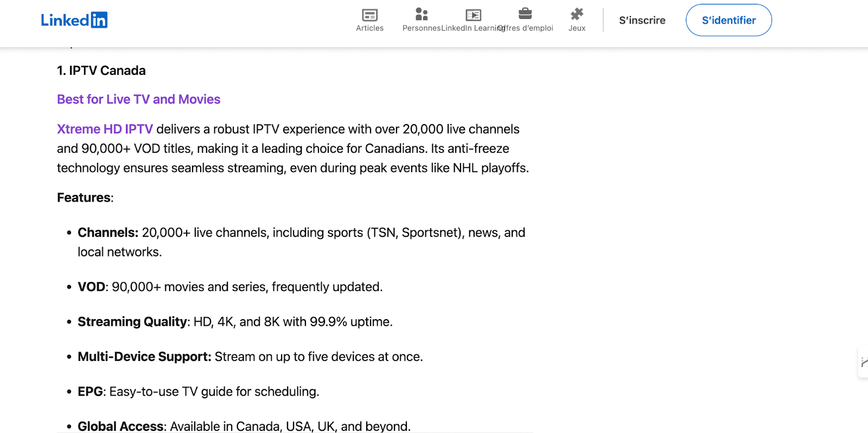Click the collapsed side panel tab at right edge
This screenshot has height=433, width=868.
click(x=864, y=362)
